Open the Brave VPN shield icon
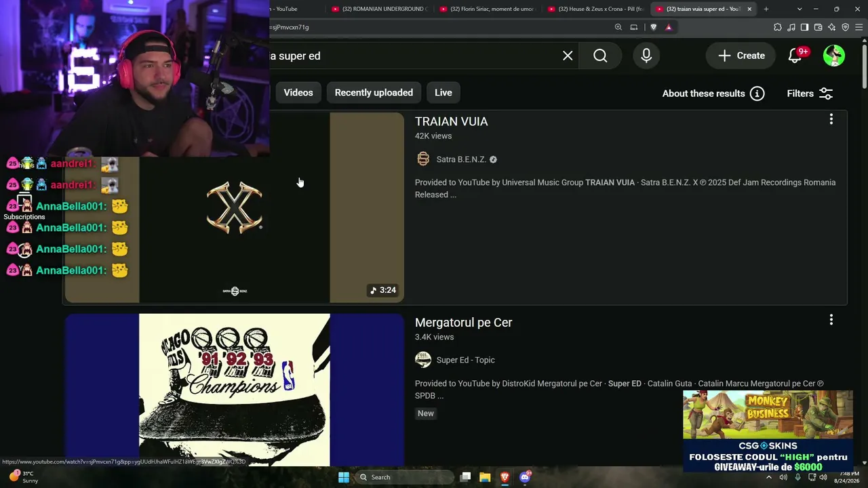This screenshot has width=868, height=488. coord(846,27)
